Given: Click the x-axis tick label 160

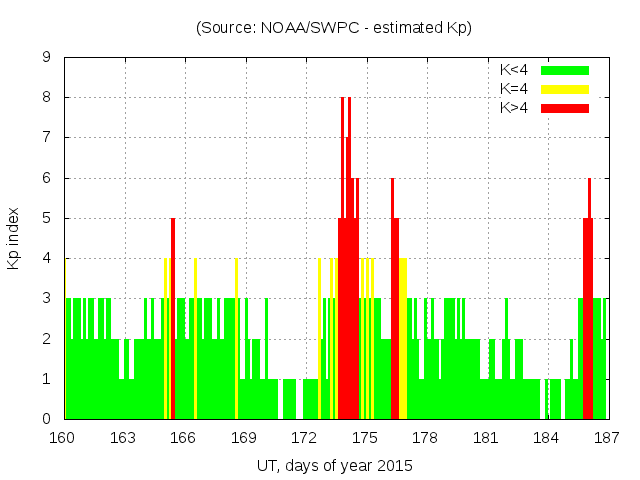Looking at the screenshot, I should point(63,438).
